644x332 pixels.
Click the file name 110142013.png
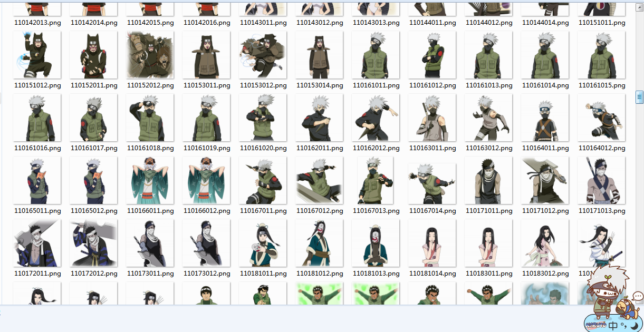coord(37,23)
